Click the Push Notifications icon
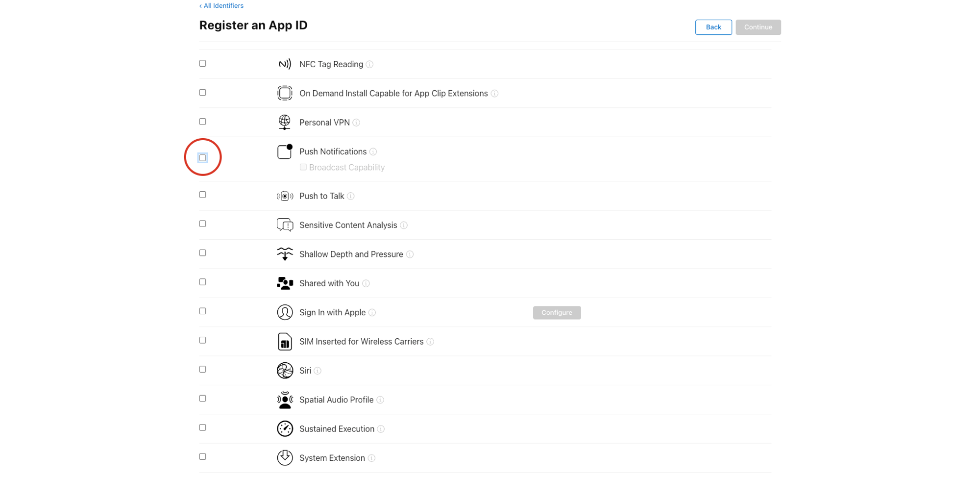The width and height of the screenshot is (980, 477). [284, 152]
